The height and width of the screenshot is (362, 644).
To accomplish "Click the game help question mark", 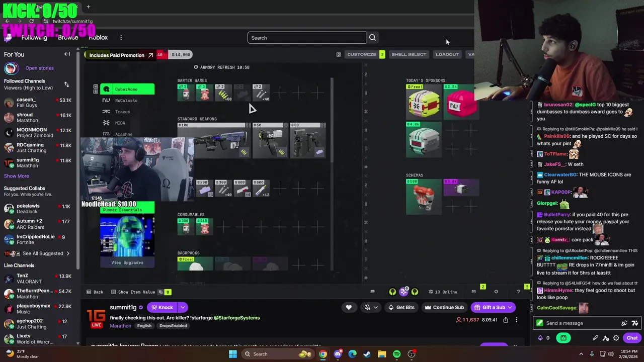I will point(518,292).
